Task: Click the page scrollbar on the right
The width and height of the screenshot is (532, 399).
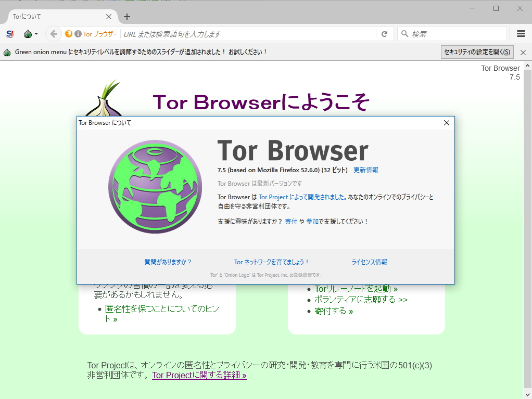Action: click(528, 208)
